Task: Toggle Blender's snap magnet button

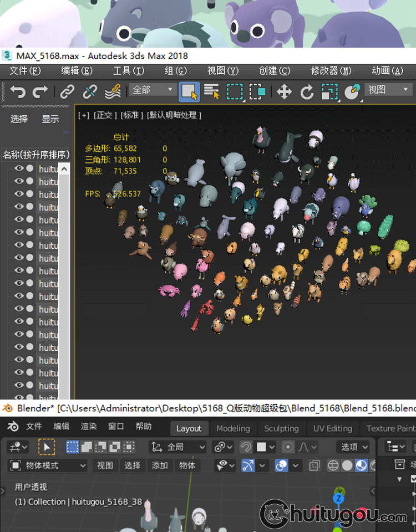Action: (x=246, y=447)
